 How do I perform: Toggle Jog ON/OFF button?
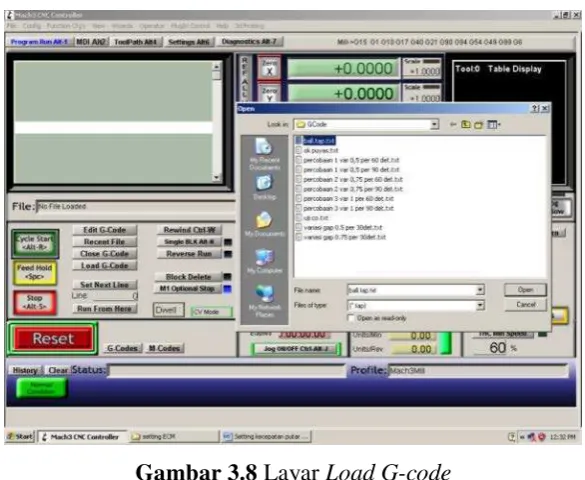[296, 349]
